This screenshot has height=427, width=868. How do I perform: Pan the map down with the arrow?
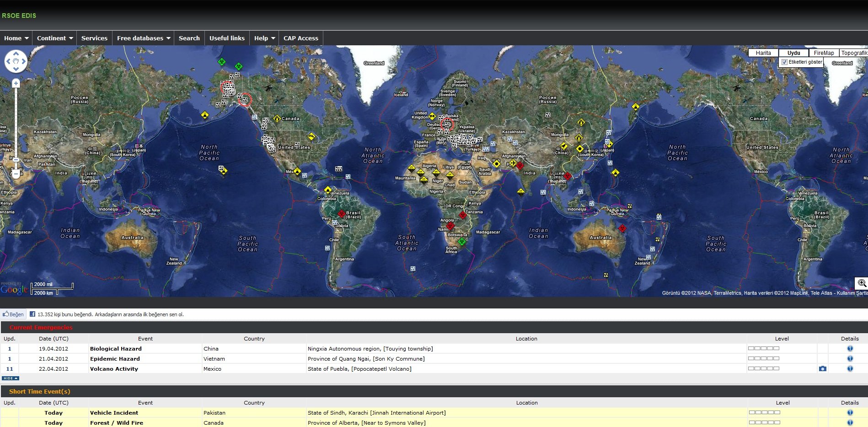click(16, 69)
